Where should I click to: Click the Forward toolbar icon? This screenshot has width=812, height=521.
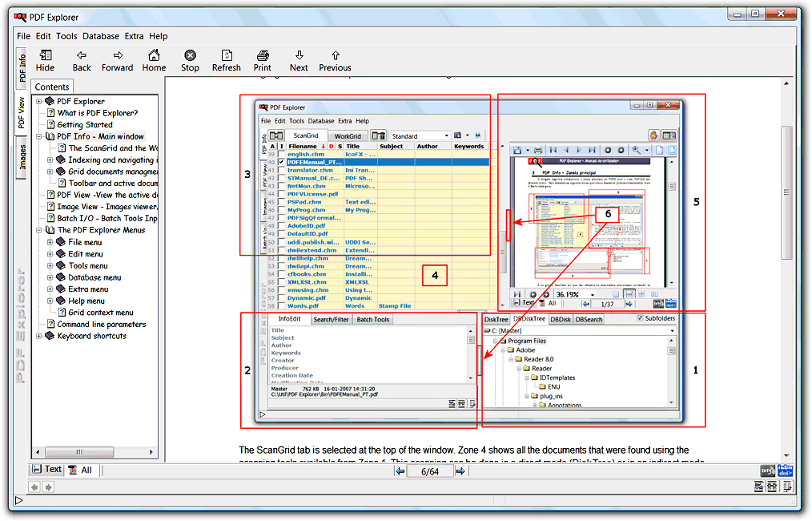[x=118, y=56]
